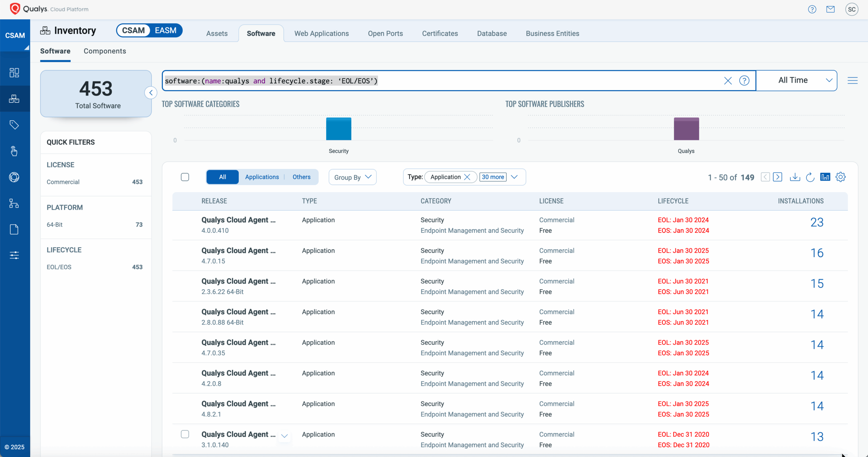This screenshot has width=868, height=457.
Task: Toggle the chart view icon
Action: [x=825, y=177]
